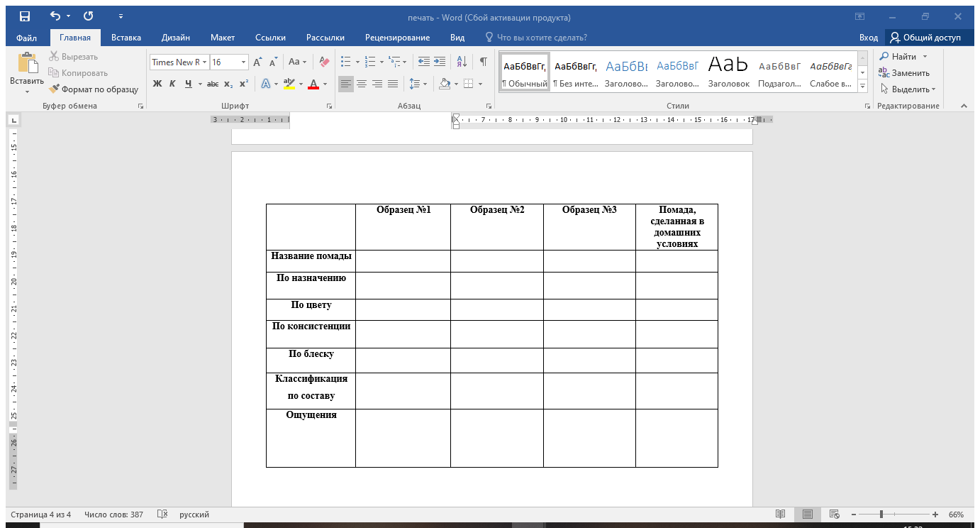The width and height of the screenshot is (980, 528).
Task: Toggle bold formatting (Ж)
Action: coord(157,84)
